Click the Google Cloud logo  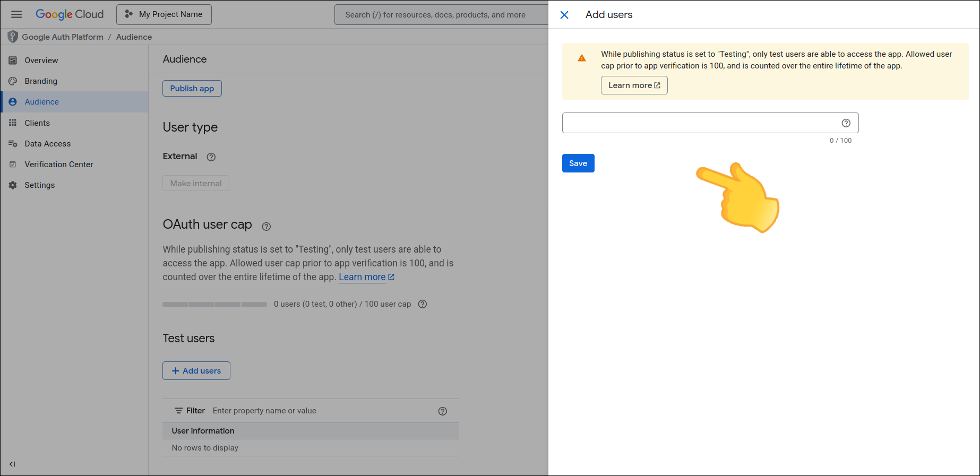click(70, 14)
